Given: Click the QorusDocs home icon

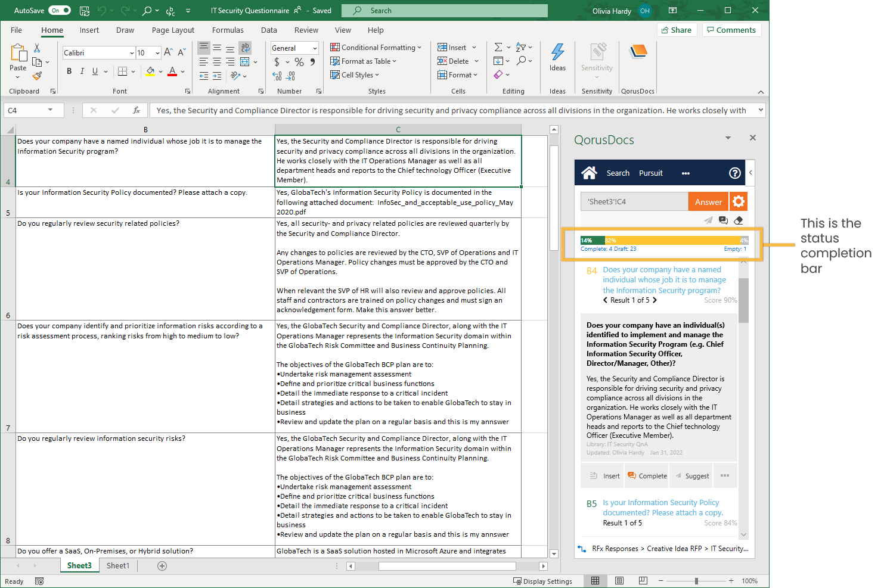Looking at the screenshot, I should pos(589,173).
